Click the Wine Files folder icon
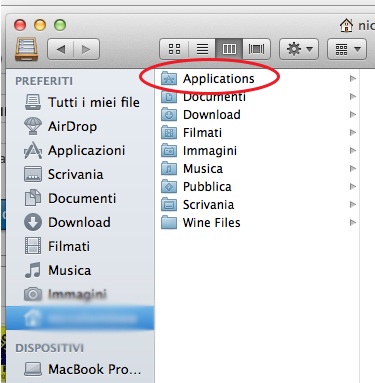Image resolution: width=375 pixels, height=383 pixels. click(169, 223)
